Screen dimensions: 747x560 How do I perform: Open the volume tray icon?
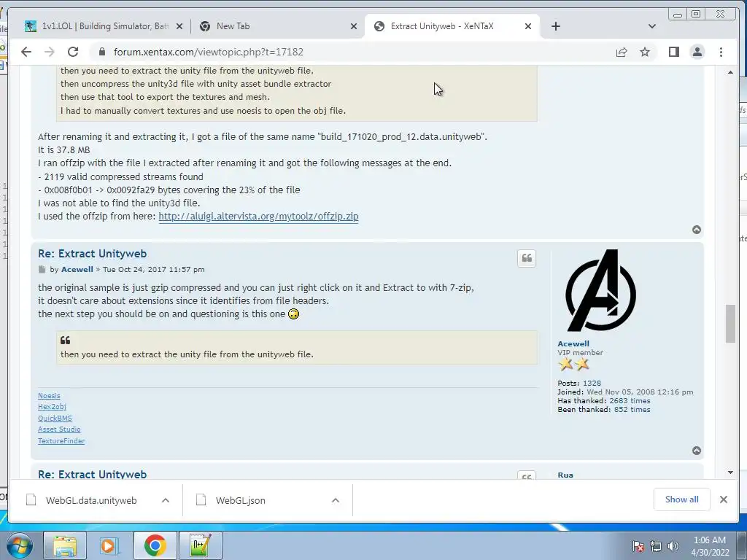click(673, 547)
